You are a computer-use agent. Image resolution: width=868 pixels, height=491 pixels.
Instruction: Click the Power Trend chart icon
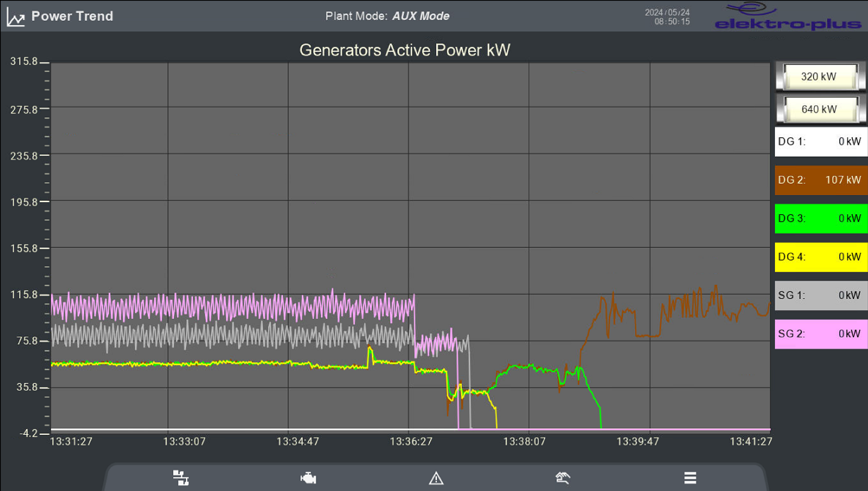(16, 17)
